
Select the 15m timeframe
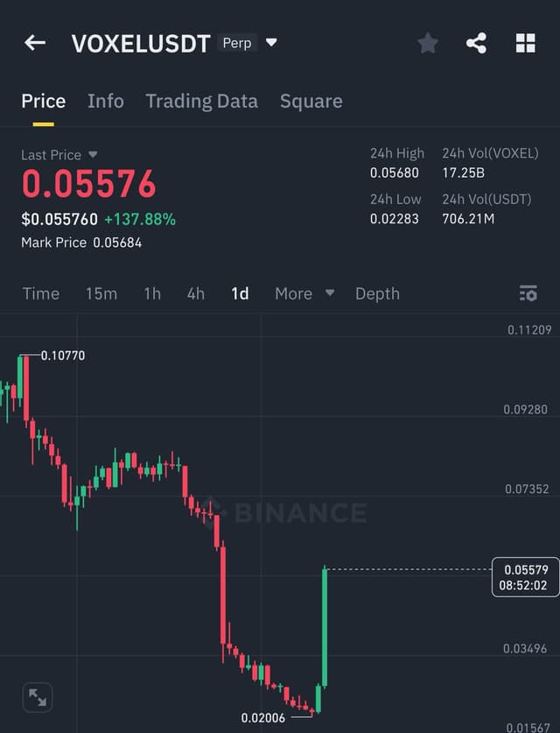[101, 293]
